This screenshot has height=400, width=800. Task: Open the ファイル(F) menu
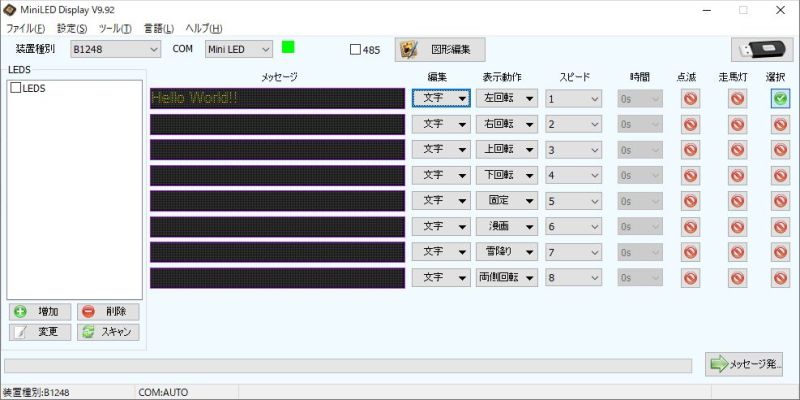(26, 28)
